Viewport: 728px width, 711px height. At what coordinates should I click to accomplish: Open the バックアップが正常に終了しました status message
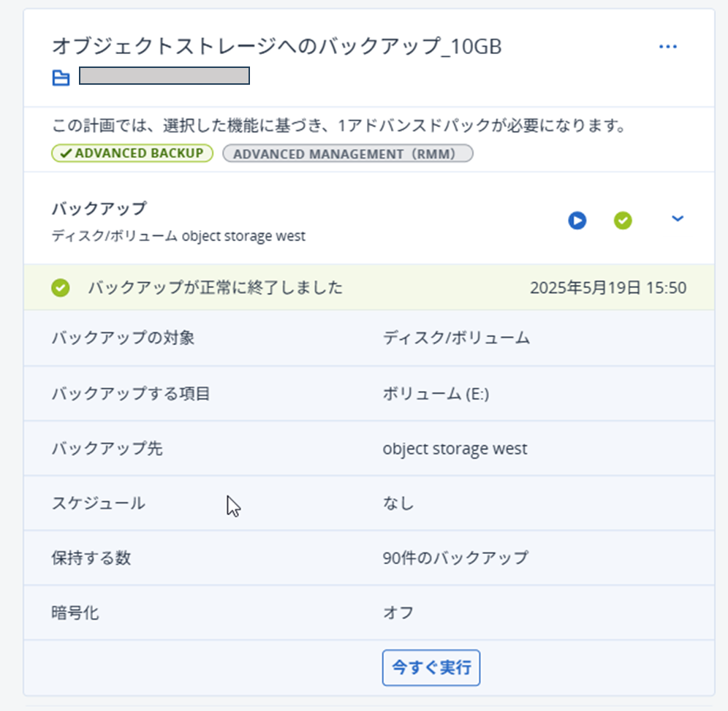pos(216,288)
